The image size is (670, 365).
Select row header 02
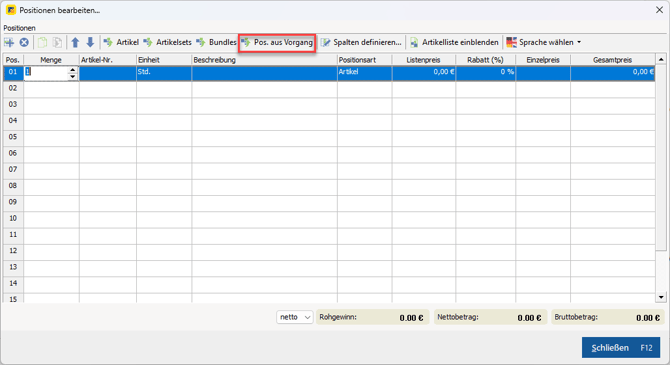pos(13,88)
